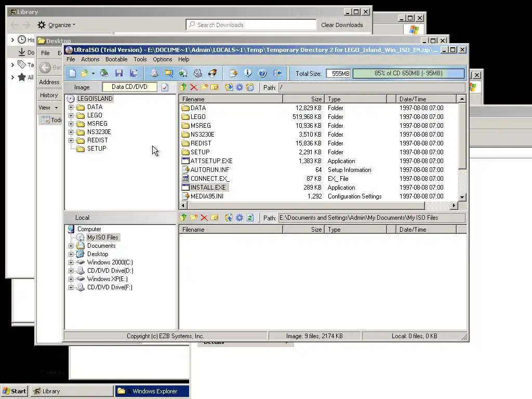The height and width of the screenshot is (399, 532).
Task: Click the New image toolbar icon
Action: coord(72,73)
